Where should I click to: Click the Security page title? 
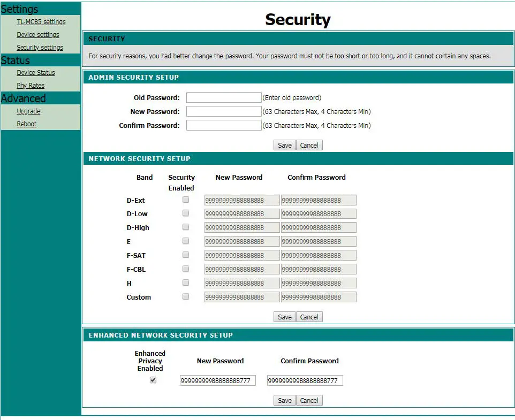(298, 20)
